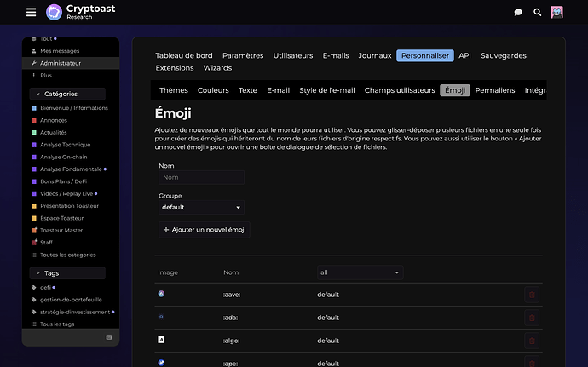This screenshot has height=367, width=588.
Task: Click the tag icon beside defi
Action: (x=34, y=288)
